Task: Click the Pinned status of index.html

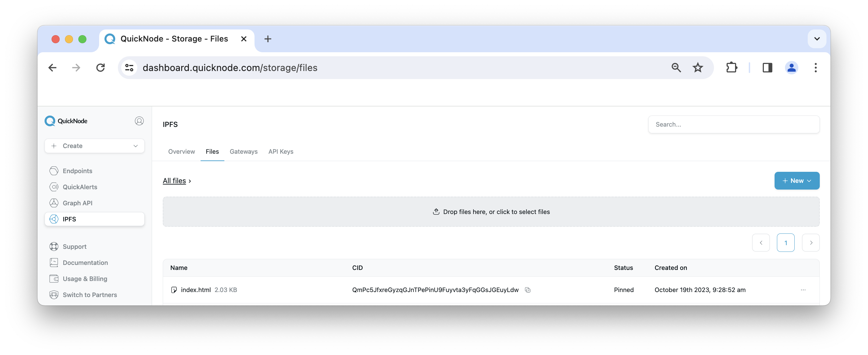Action: coord(624,290)
